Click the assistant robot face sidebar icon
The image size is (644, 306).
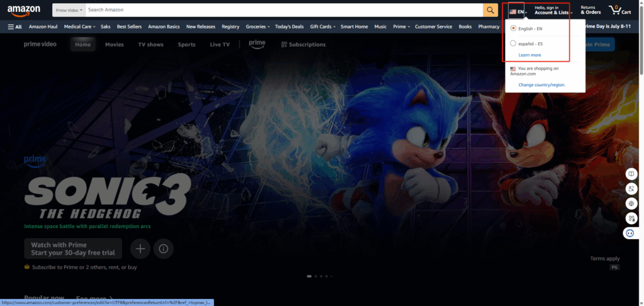coord(630,233)
